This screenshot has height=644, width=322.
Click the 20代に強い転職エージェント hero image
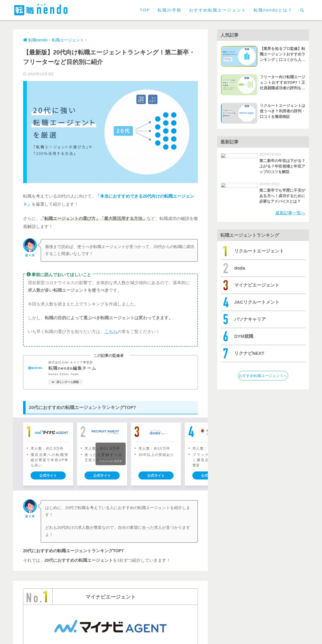click(110, 132)
